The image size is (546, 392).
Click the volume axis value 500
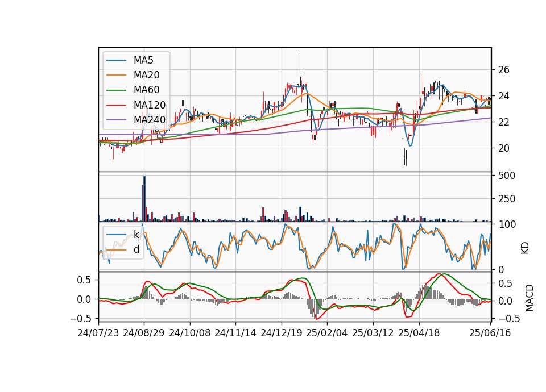507,176
